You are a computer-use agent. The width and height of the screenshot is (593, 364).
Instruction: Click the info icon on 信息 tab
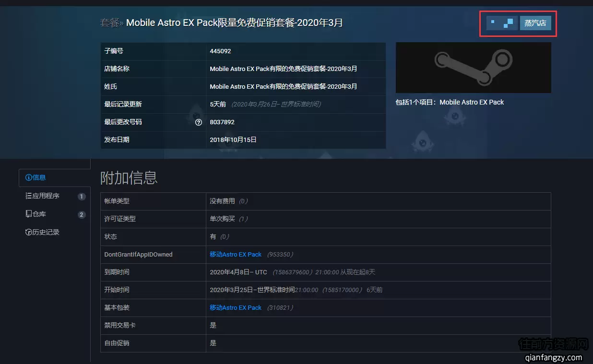(28, 177)
